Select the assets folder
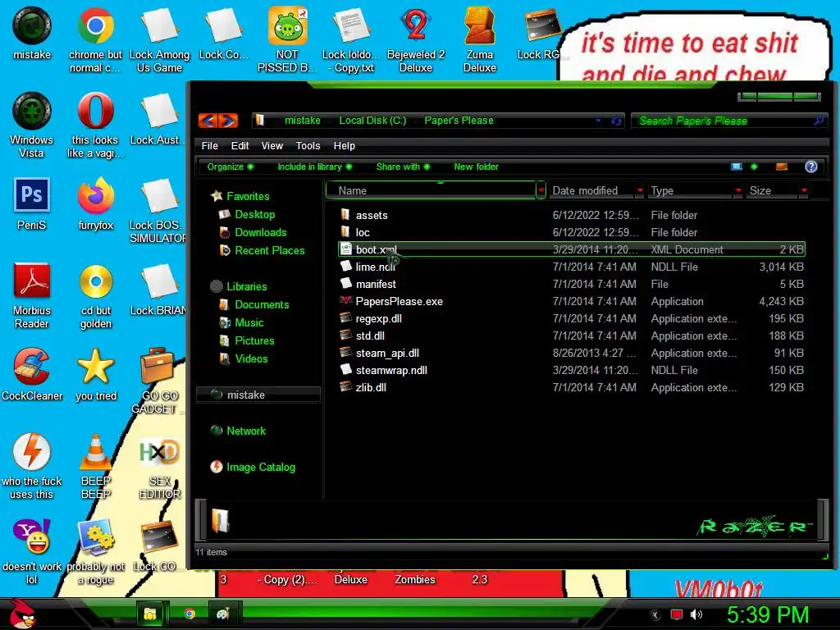The image size is (840, 630). click(372, 216)
